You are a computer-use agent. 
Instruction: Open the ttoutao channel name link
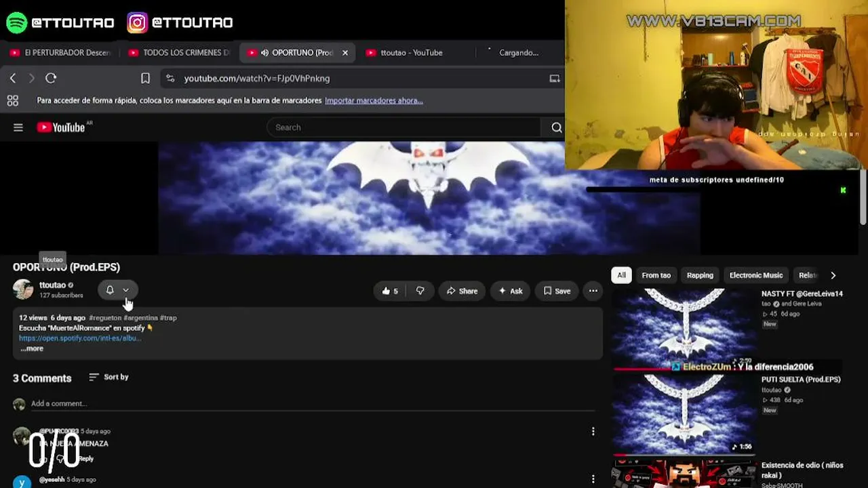point(52,285)
